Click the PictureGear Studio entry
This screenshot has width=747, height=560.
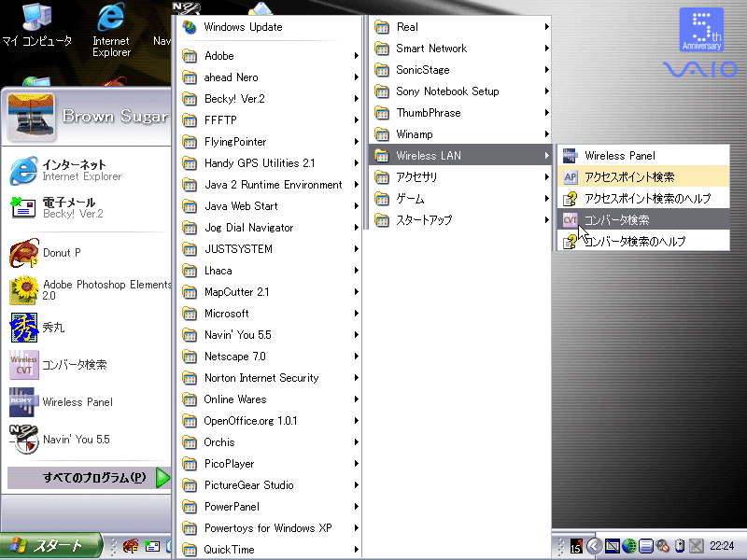(270, 485)
